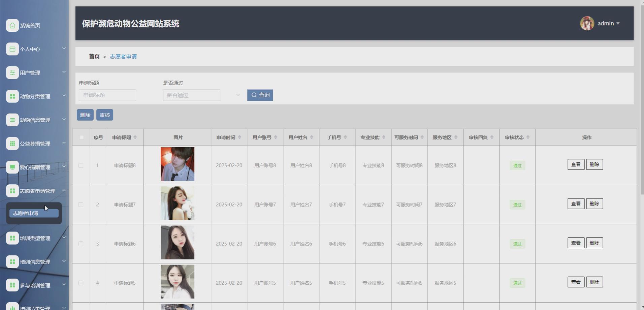
Task: Click the 动物信息管理 sidebar icon
Action: click(x=12, y=120)
